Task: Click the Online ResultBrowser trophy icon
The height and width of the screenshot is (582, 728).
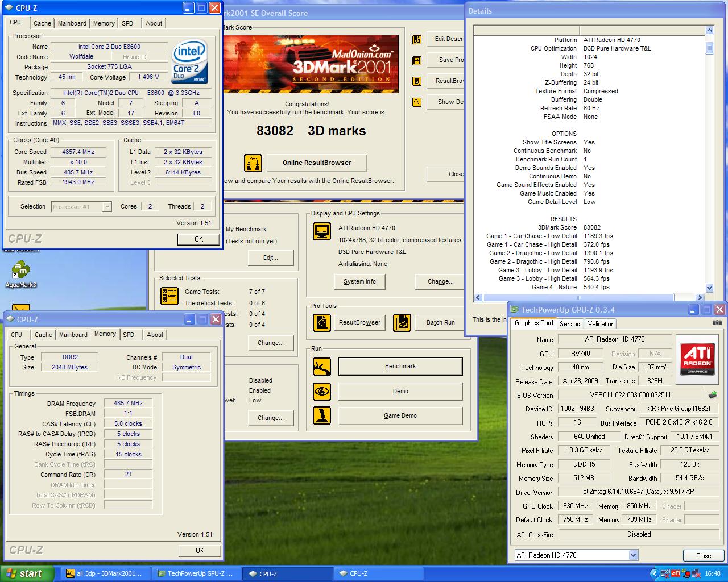Action: click(253, 163)
